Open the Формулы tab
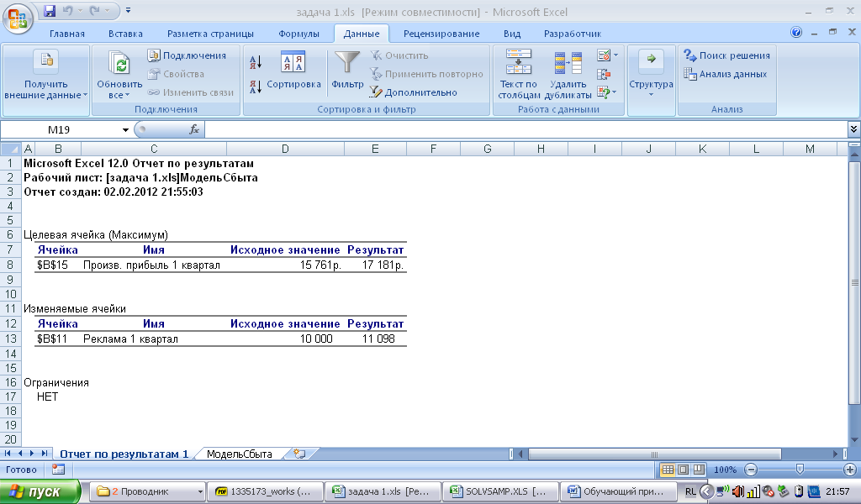This screenshot has width=861, height=504. 298,34
